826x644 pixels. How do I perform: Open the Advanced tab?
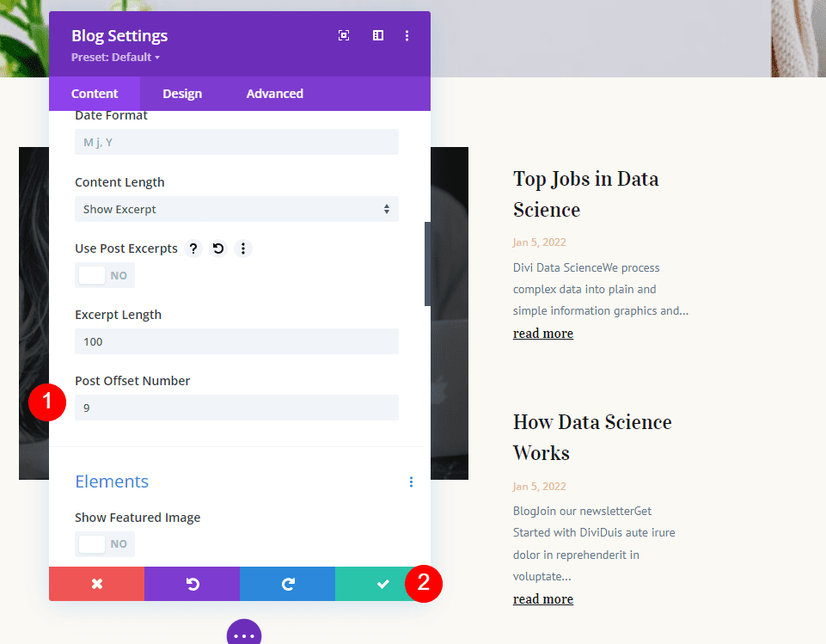[274, 93]
